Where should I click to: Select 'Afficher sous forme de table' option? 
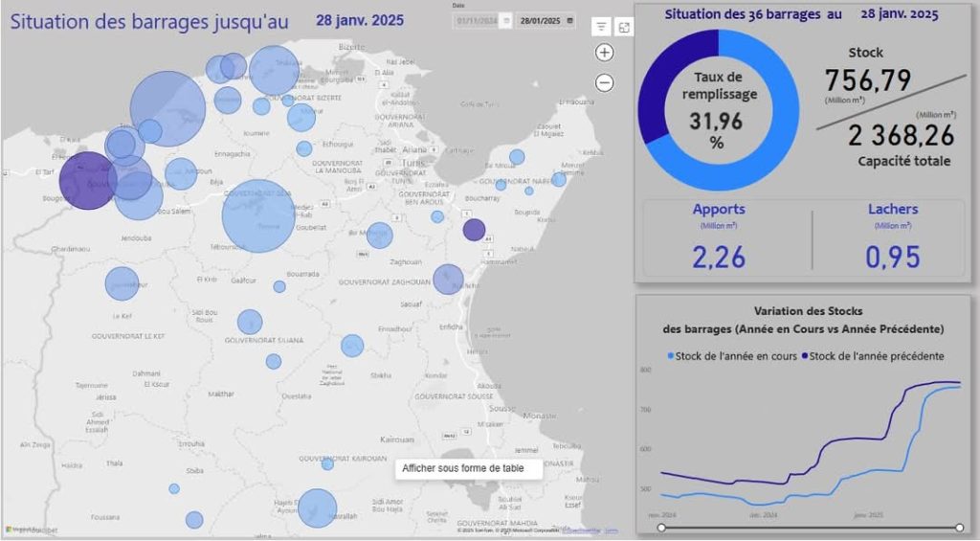pyautogui.click(x=469, y=468)
